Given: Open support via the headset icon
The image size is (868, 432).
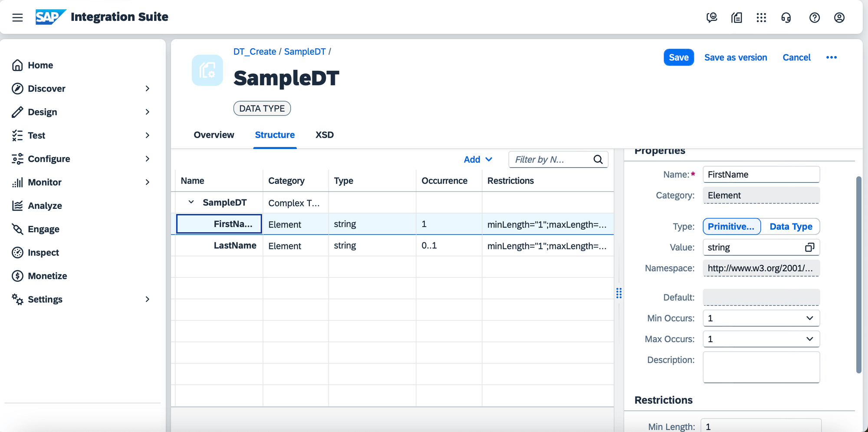Looking at the screenshot, I should tap(786, 18).
